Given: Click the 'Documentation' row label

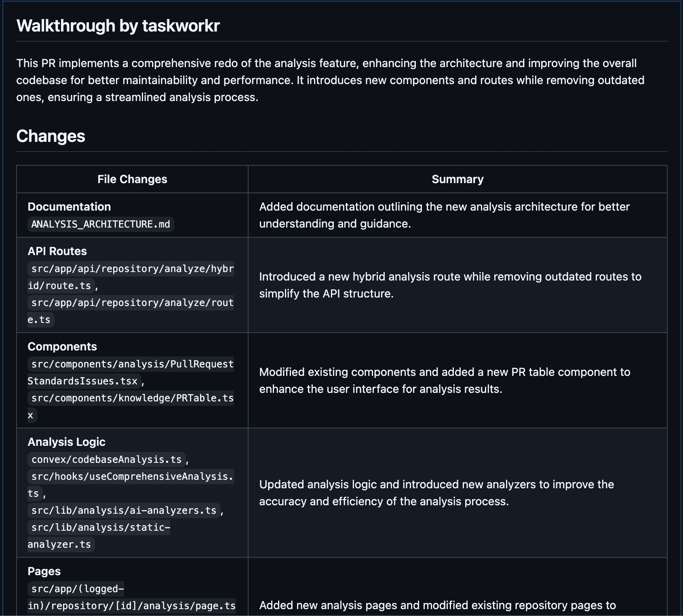Looking at the screenshot, I should 69,207.
